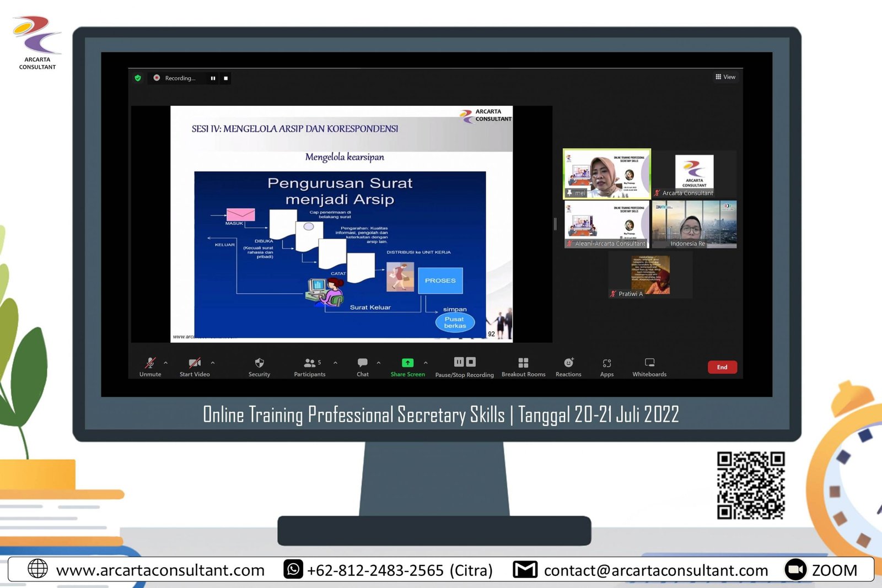Viewport: 882px width, 588px height.
Task: Pause recording from top recording indicator
Action: (x=213, y=78)
